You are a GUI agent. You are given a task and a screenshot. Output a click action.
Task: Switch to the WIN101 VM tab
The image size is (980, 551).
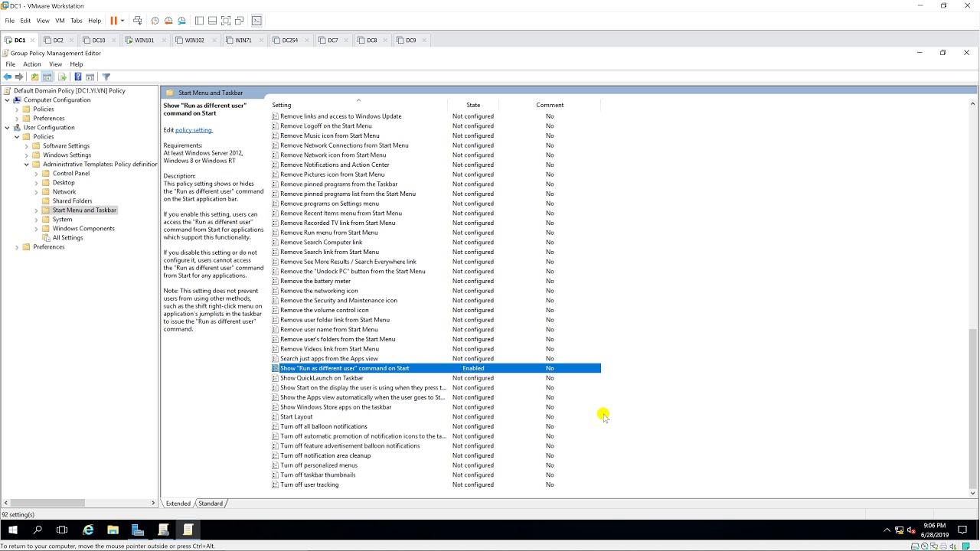tap(144, 40)
